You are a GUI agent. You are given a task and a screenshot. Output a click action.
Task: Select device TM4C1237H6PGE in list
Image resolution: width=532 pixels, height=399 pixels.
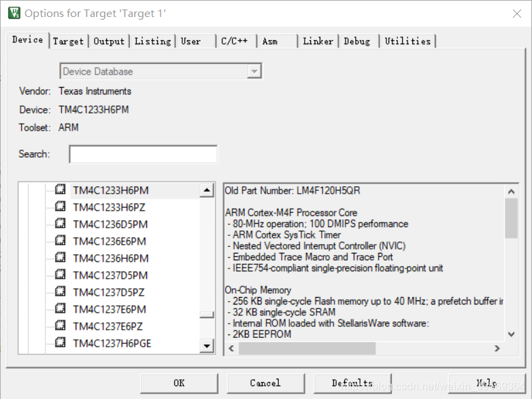(x=112, y=343)
